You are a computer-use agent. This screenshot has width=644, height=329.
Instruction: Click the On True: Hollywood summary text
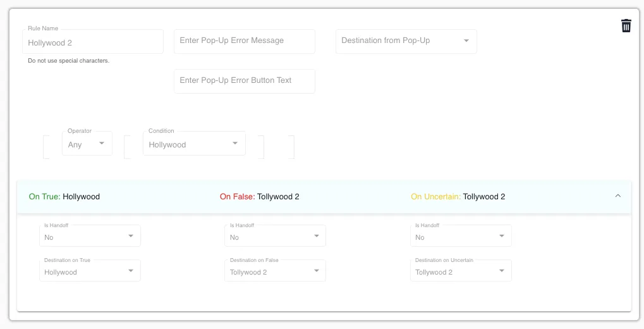point(64,197)
